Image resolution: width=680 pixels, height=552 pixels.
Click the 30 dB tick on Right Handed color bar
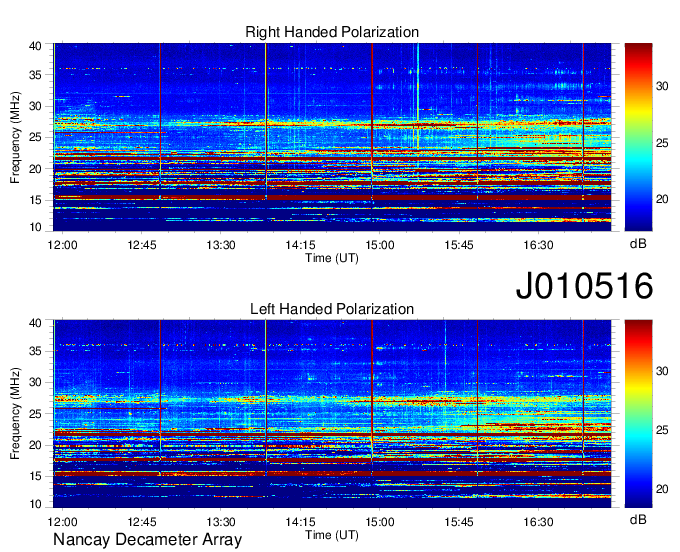[x=662, y=86]
